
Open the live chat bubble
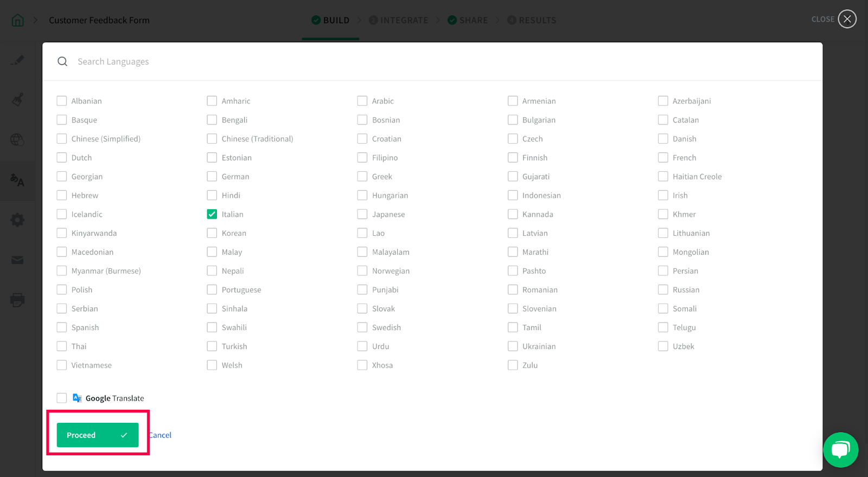[840, 449]
